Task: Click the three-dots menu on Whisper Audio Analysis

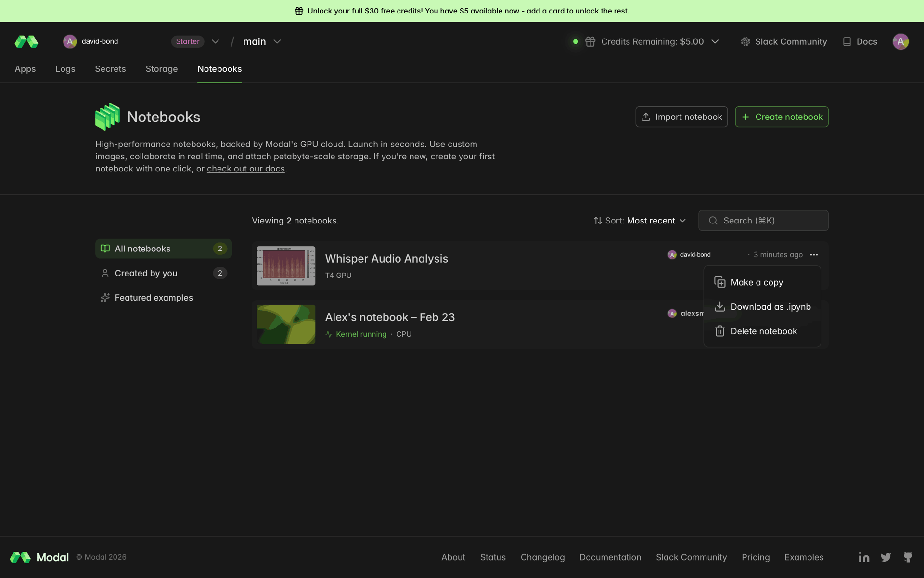Action: 814,254
